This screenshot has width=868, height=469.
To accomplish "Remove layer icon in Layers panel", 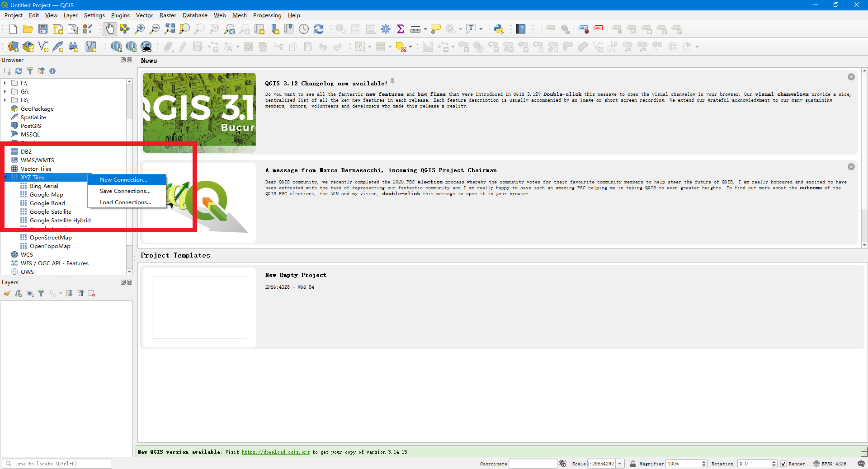I will [92, 294].
